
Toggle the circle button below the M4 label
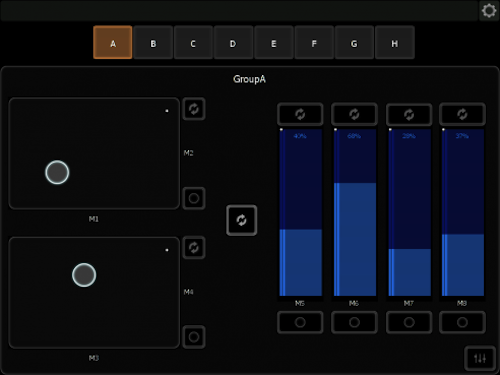pos(194,337)
